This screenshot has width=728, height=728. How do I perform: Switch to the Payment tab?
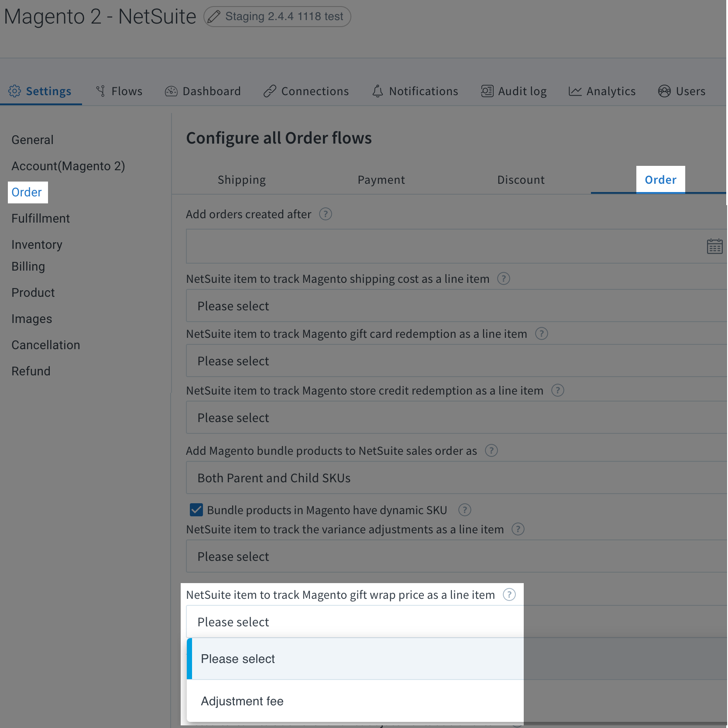pyautogui.click(x=381, y=179)
